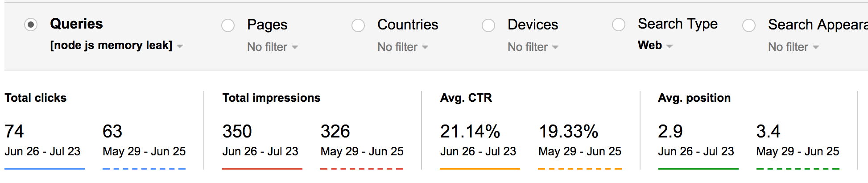This screenshot has width=868, height=183.
Task: Click the solid orange CTR legend line
Action: coord(480,168)
